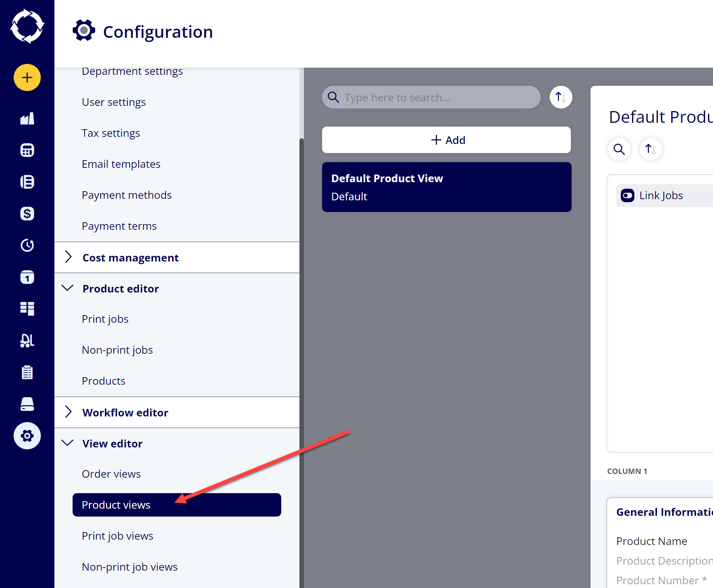
Task: Collapse the Product editor section
Action: pos(177,289)
